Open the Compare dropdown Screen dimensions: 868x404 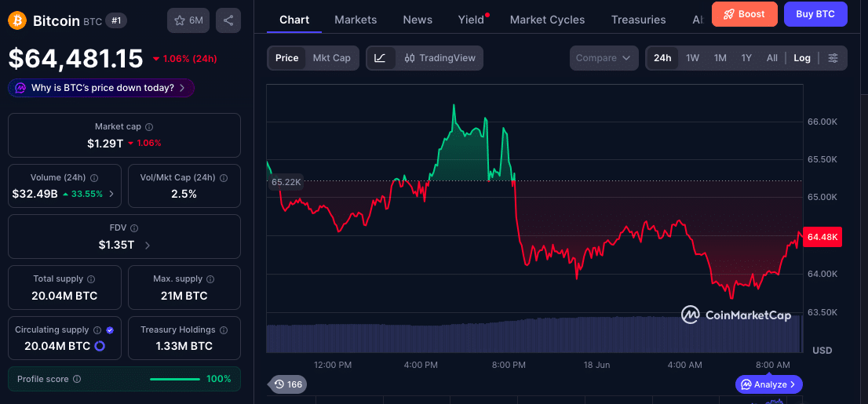pos(604,58)
